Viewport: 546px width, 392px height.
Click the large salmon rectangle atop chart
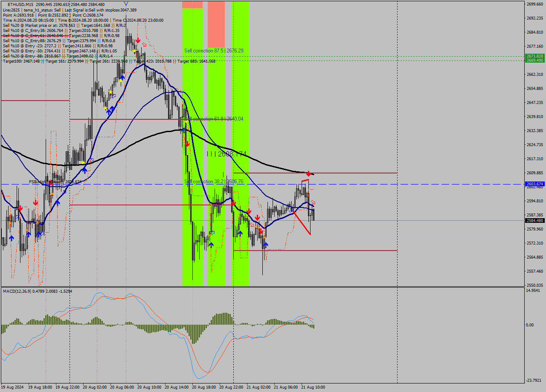pos(216,24)
